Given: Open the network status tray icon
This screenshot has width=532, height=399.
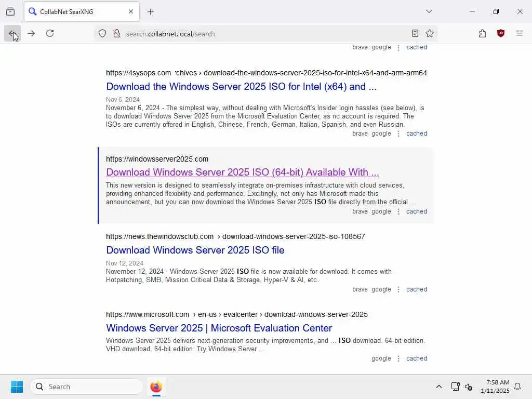Looking at the screenshot, I should pyautogui.click(x=455, y=387).
